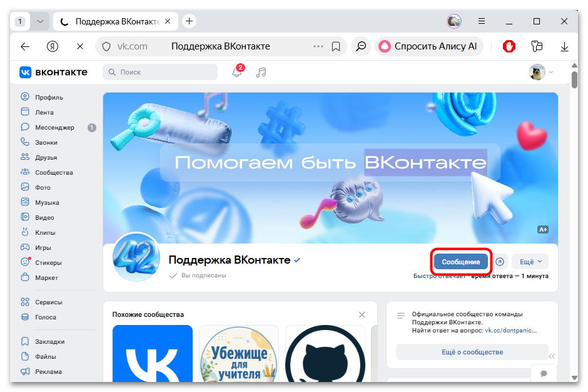Click Ещё о сообществе button
The image size is (588, 392).
(x=472, y=352)
